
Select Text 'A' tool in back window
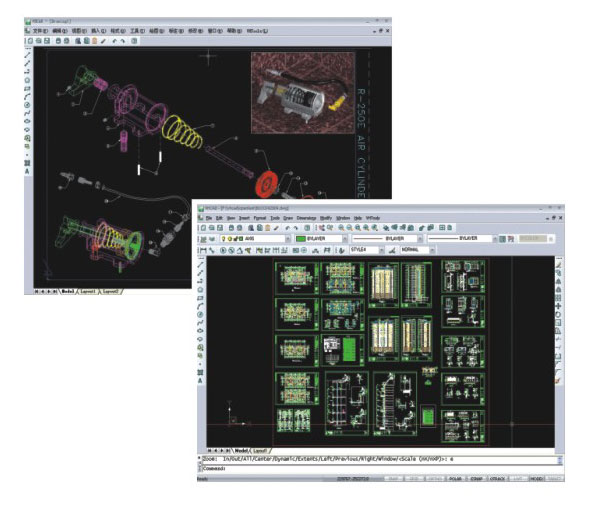(28, 171)
